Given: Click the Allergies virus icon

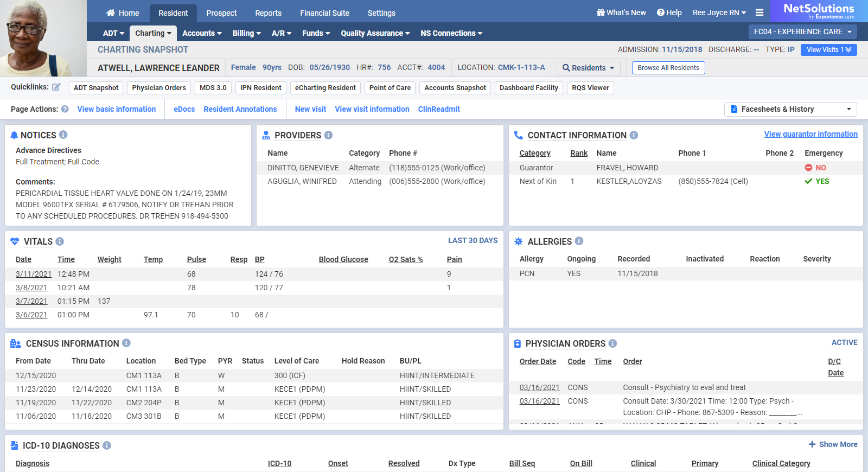Looking at the screenshot, I should (519, 241).
